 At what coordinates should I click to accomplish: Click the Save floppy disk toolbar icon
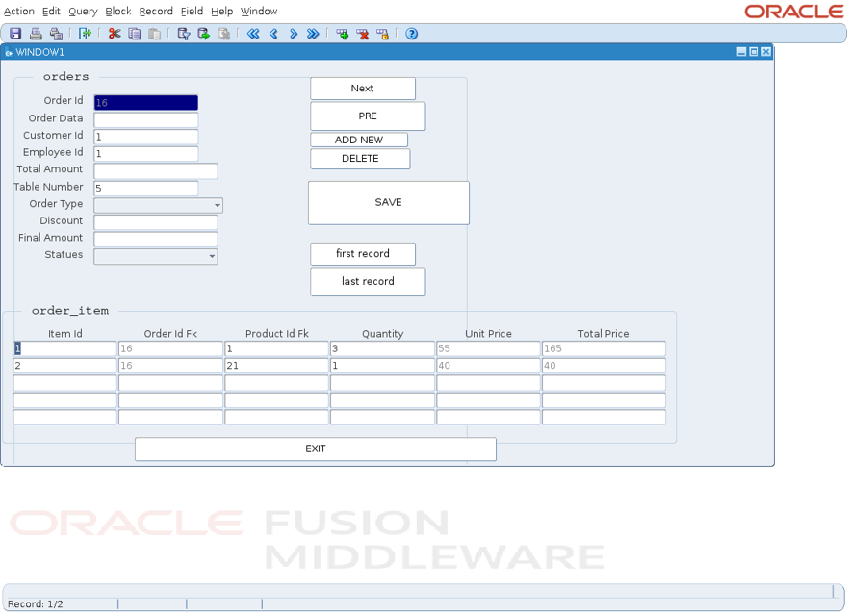coord(15,34)
